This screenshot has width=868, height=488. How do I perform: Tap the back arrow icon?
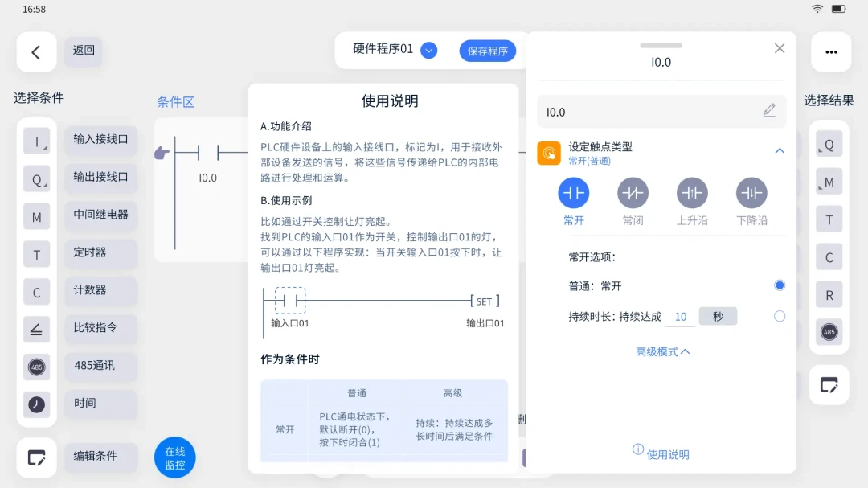click(36, 52)
